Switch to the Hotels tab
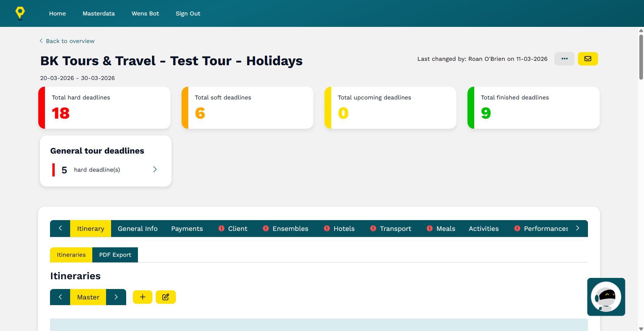Viewport: 644px width, 331px height. (x=339, y=229)
